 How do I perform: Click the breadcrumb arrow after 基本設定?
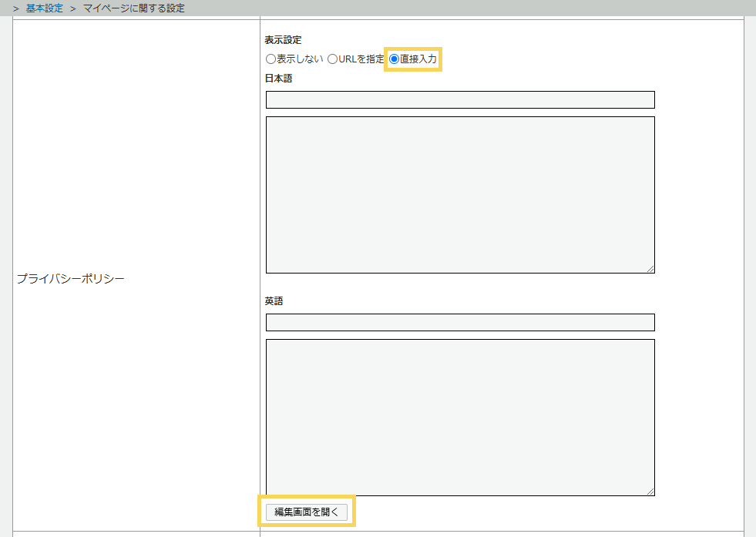[72, 8]
